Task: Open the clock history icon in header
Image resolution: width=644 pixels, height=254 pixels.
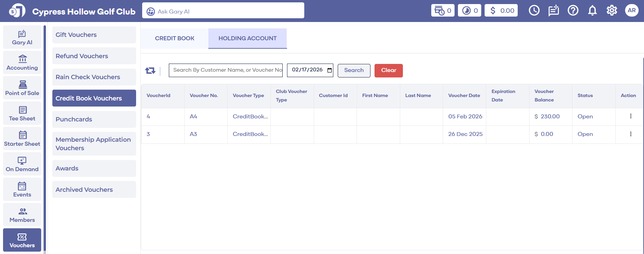Action: [x=534, y=10]
